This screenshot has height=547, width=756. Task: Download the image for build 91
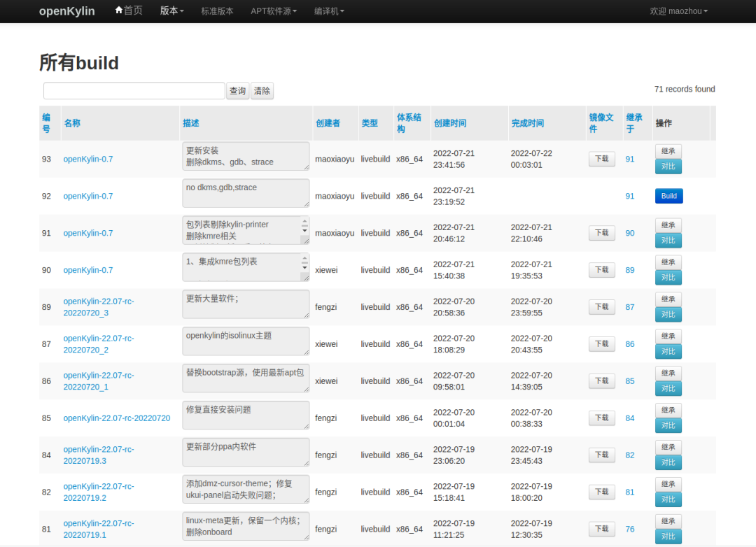pyautogui.click(x=602, y=233)
